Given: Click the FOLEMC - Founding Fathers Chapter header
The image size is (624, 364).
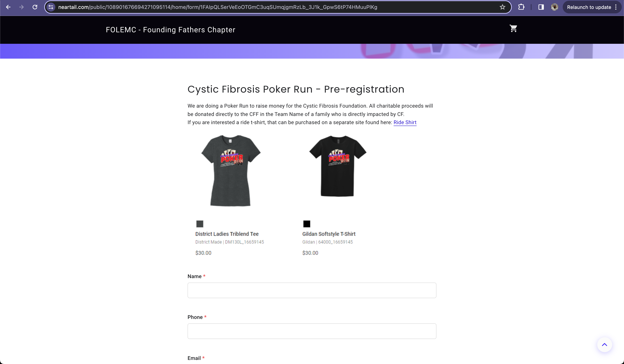Looking at the screenshot, I should point(170,30).
